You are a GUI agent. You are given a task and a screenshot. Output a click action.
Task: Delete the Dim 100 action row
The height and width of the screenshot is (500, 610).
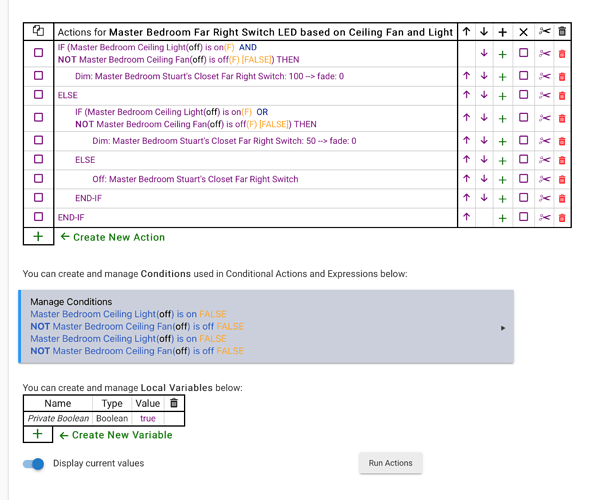coord(562,77)
